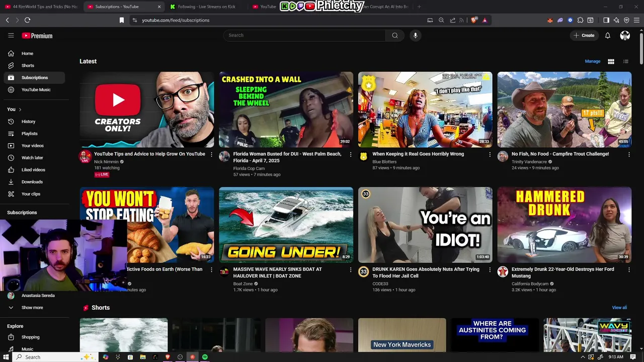Click the Manage subscriptions link
The image size is (644, 362).
point(593,61)
